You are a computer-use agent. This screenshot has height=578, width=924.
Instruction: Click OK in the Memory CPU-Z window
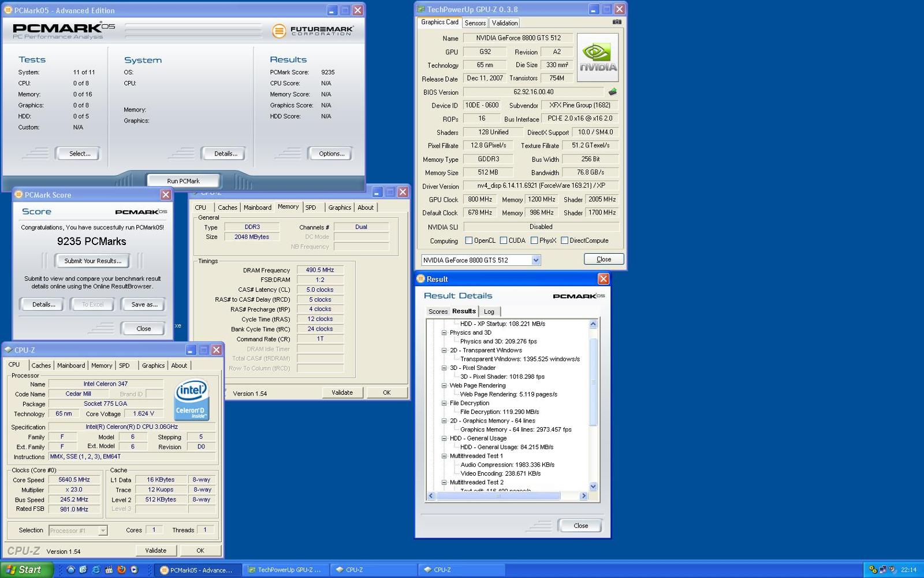tap(387, 392)
